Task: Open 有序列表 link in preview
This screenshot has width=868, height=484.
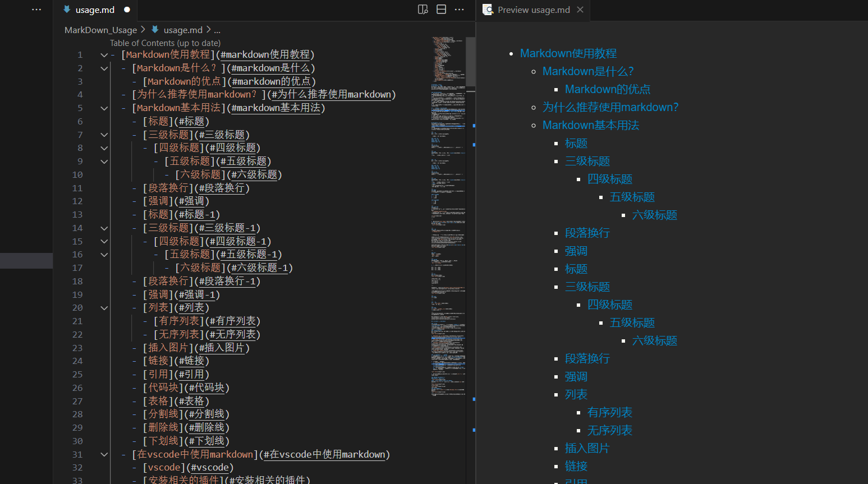Action: pyautogui.click(x=610, y=412)
